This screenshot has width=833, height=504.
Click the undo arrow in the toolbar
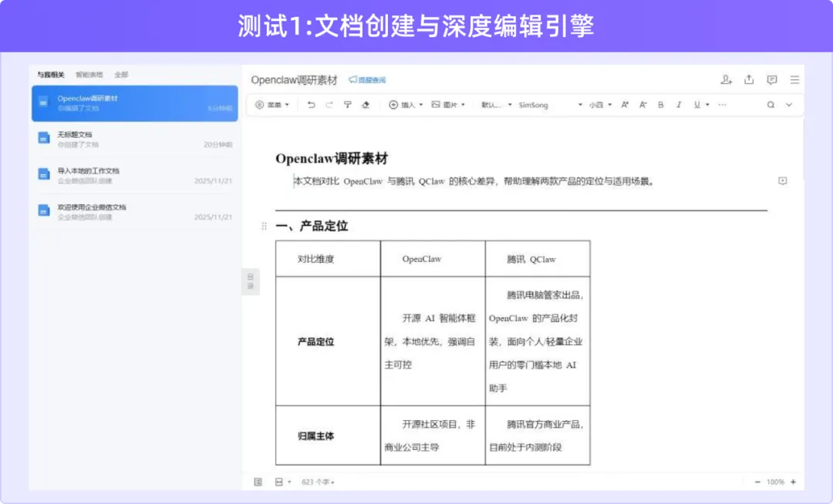312,105
